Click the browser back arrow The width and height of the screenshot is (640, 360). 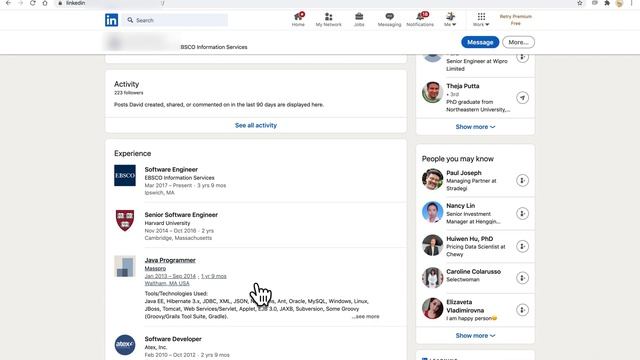point(8,3)
